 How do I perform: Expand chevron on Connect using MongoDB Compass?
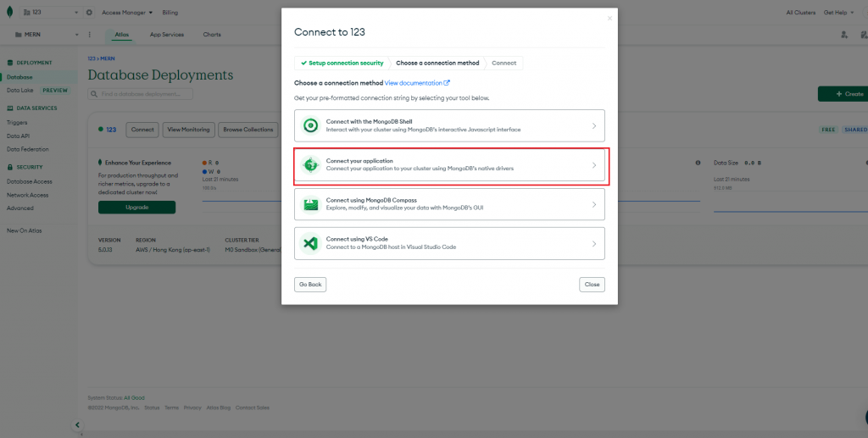click(594, 205)
